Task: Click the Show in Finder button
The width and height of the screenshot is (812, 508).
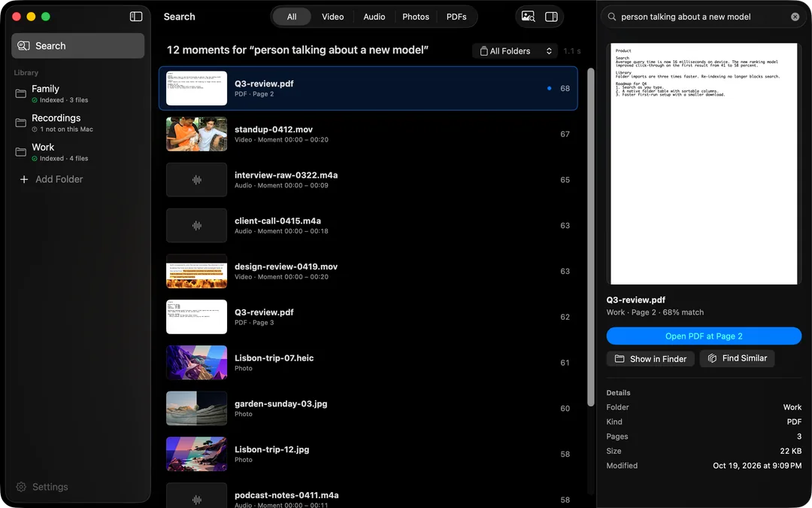Action: 650,359
